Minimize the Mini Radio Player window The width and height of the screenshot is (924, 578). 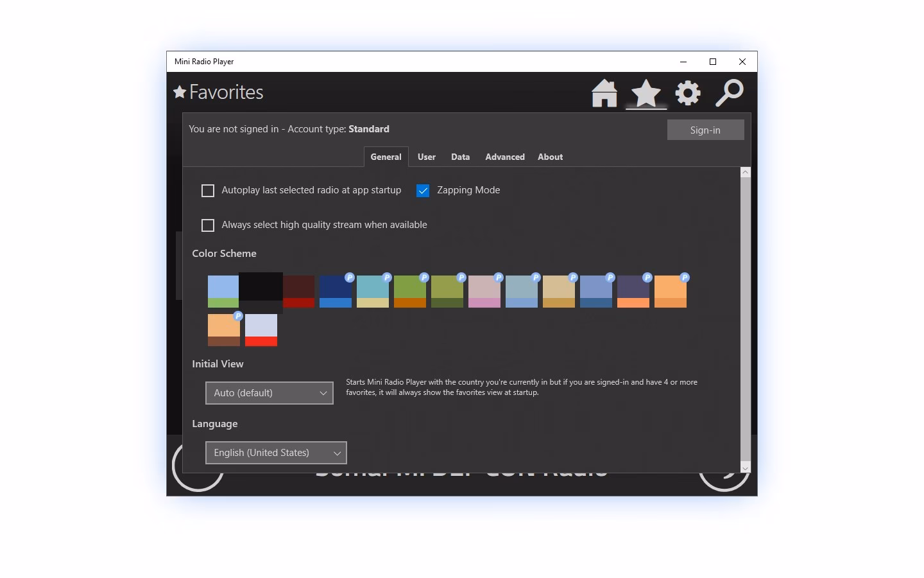point(683,62)
